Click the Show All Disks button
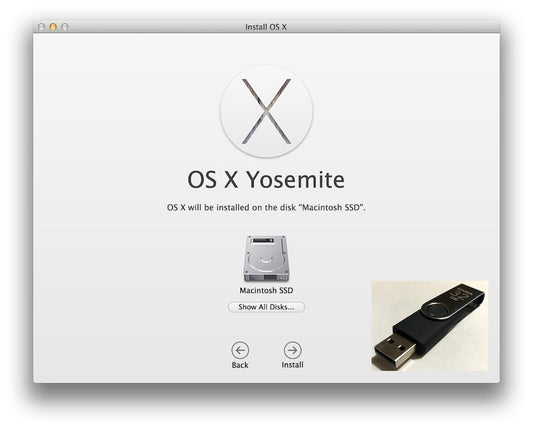Image resolution: width=533 pixels, height=429 pixels. point(266,307)
